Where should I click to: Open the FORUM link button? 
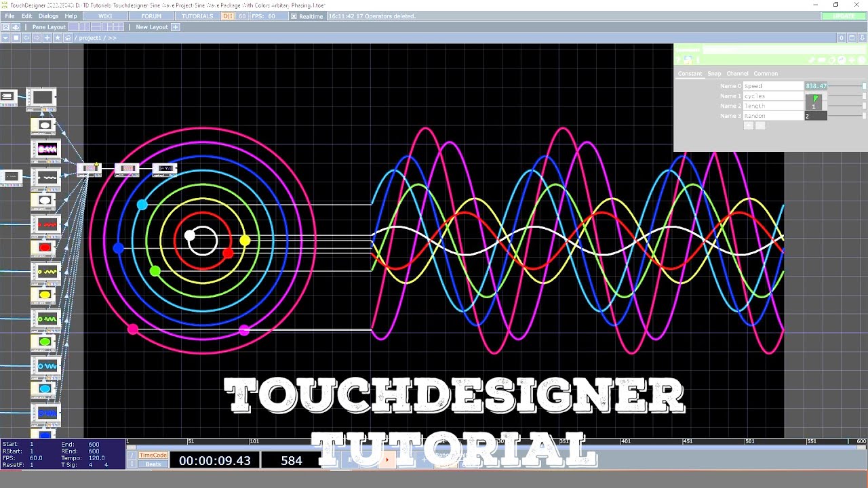(x=151, y=16)
